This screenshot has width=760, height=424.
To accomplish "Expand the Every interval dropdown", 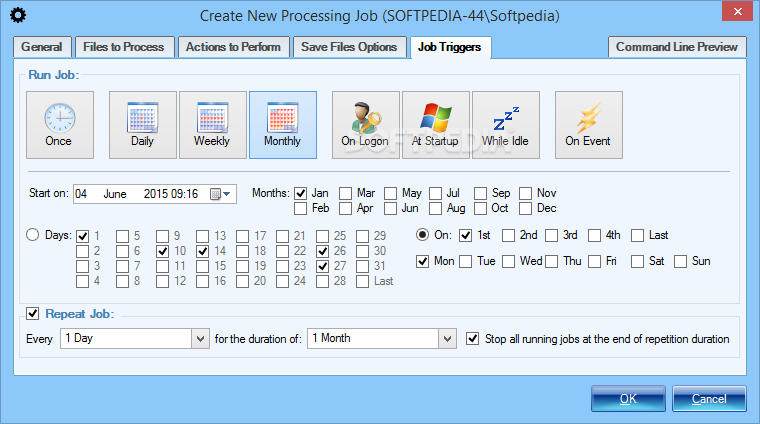I will (200, 338).
